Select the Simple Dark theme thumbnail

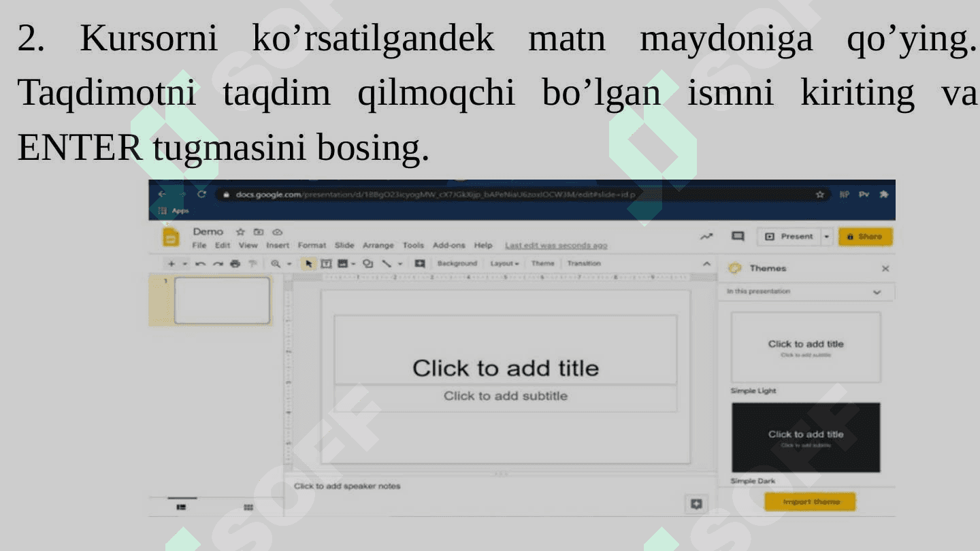tap(806, 437)
